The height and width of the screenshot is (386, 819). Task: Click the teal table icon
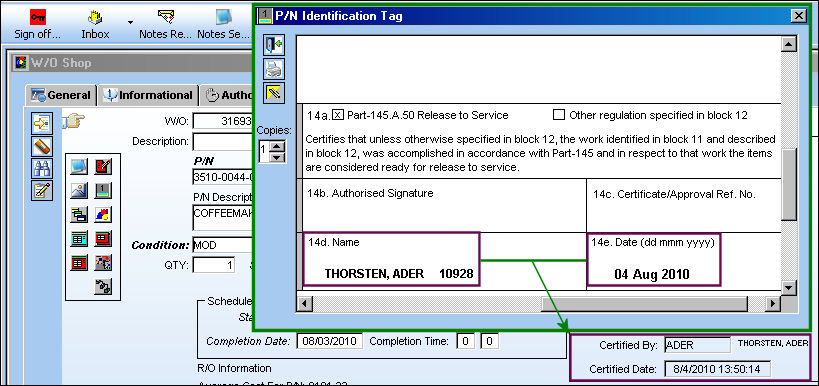79,239
